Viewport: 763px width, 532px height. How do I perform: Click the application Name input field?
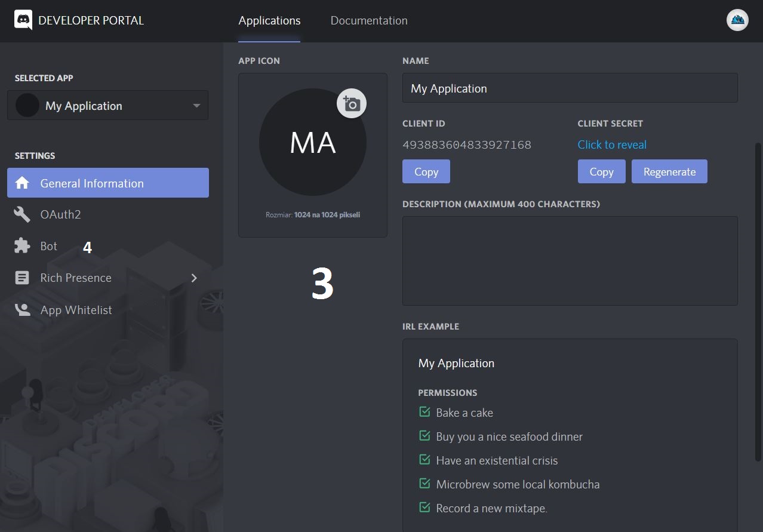[x=570, y=88]
